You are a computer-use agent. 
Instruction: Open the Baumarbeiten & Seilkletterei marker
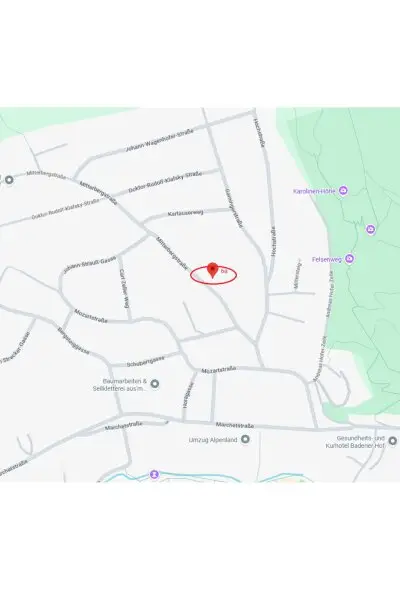[x=155, y=383]
